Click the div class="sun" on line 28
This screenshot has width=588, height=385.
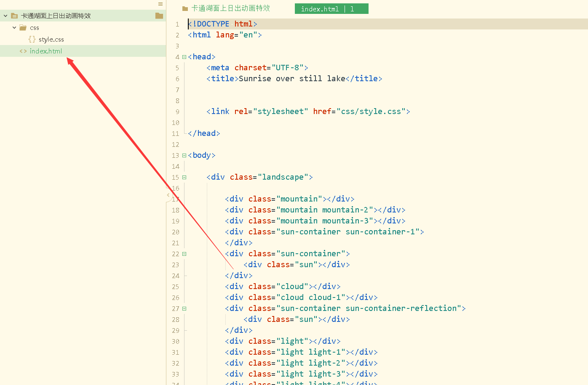coord(297,319)
